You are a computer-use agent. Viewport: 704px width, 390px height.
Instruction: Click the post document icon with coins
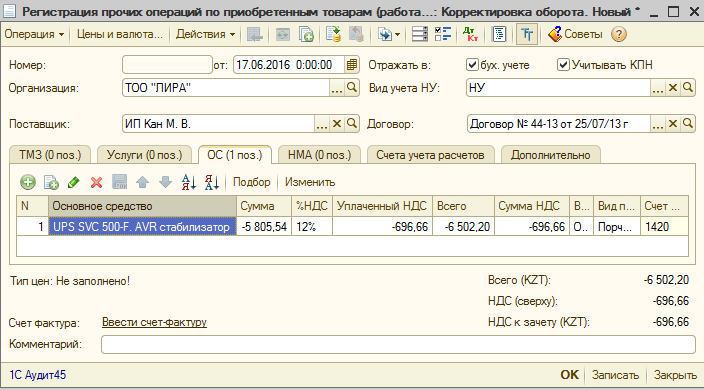pos(333,34)
